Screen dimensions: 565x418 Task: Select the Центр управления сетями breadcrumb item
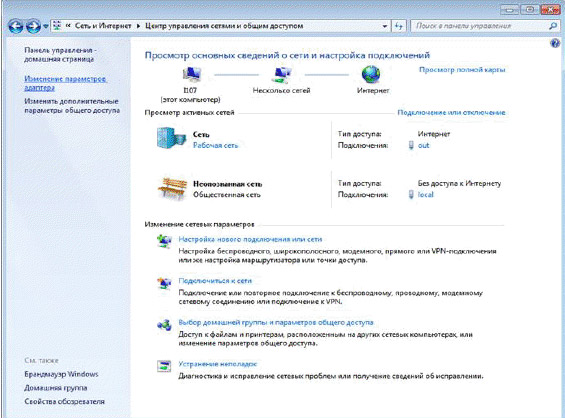pos(224,26)
